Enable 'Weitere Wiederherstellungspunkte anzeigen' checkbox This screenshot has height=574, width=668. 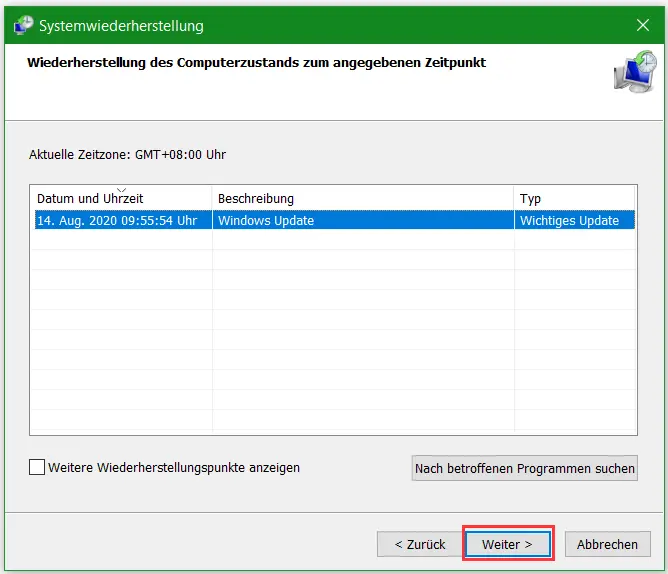[x=38, y=467]
